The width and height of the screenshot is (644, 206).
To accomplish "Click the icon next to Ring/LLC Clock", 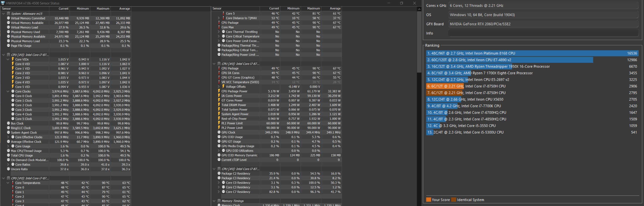I will [9, 128].
